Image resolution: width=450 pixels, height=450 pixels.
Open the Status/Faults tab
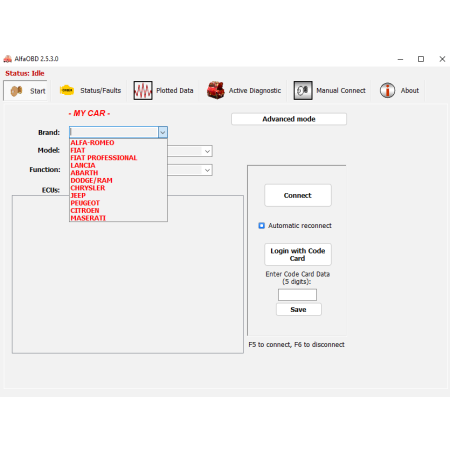pos(90,90)
